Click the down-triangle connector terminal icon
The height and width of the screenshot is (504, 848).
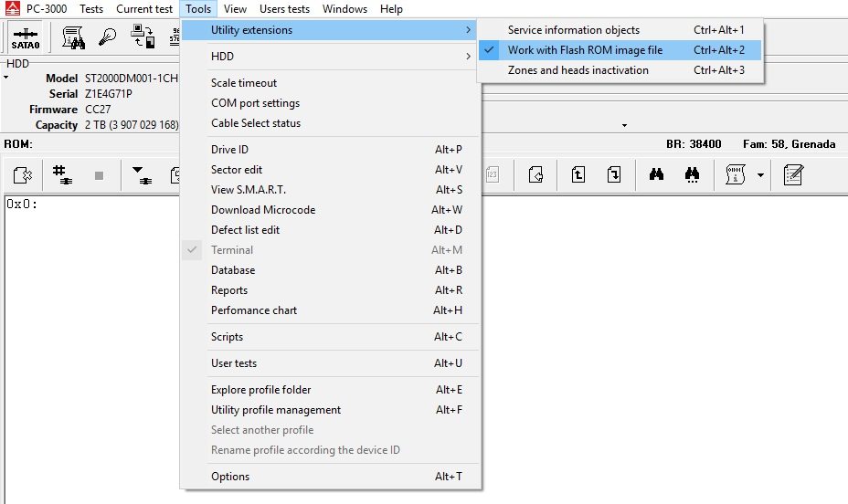point(143,175)
